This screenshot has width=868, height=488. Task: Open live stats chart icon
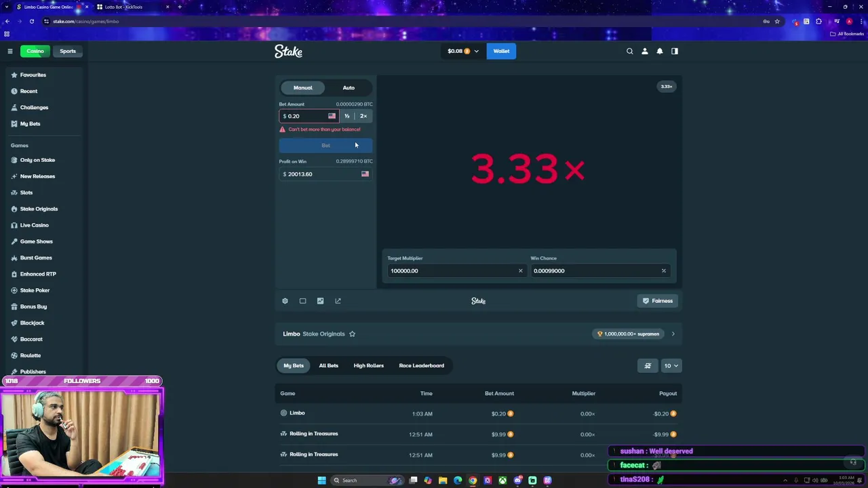(320, 301)
